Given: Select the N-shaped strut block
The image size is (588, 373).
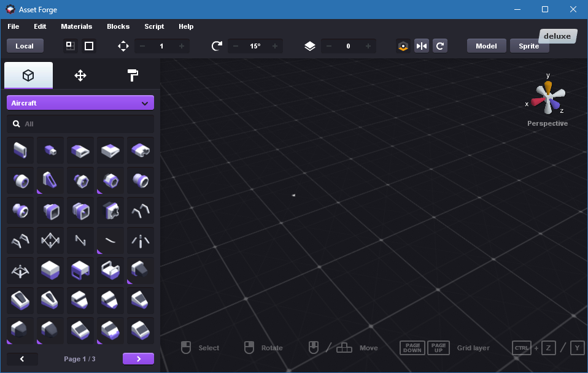Looking at the screenshot, I should pos(80,240).
